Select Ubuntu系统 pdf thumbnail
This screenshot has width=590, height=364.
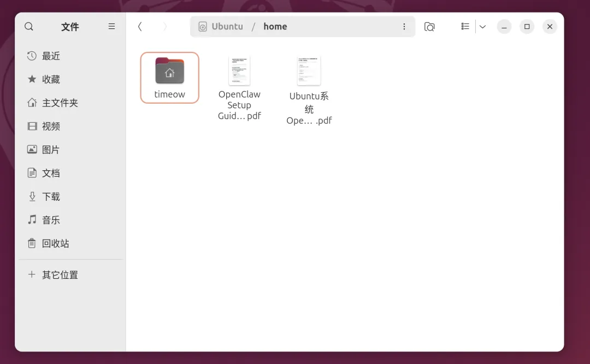pos(309,71)
